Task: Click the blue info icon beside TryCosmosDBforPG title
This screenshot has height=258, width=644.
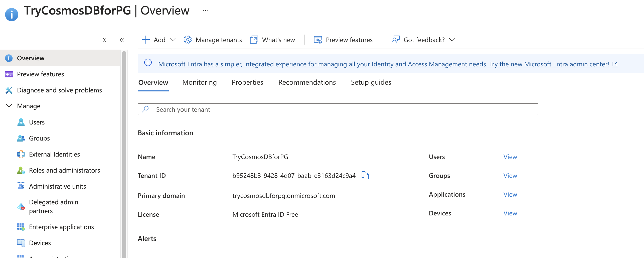Action: pyautogui.click(x=12, y=15)
